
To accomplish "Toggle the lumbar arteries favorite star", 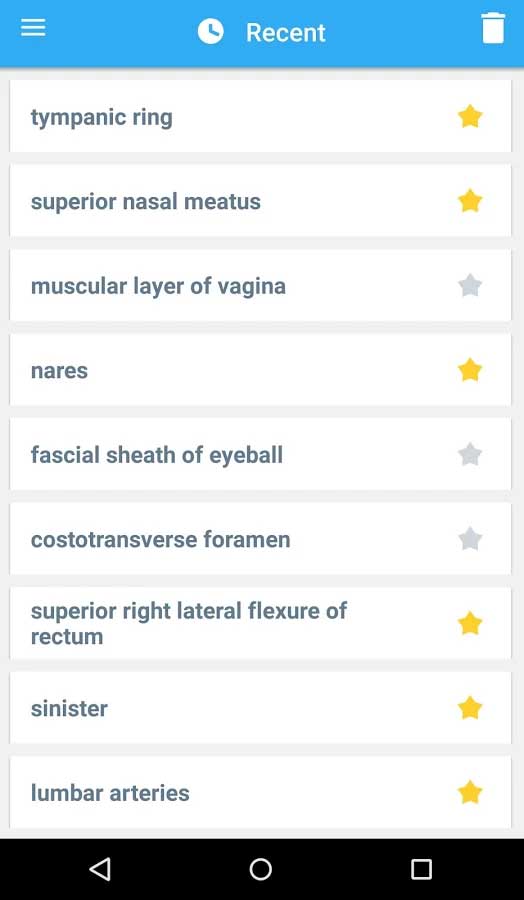I will (470, 793).
